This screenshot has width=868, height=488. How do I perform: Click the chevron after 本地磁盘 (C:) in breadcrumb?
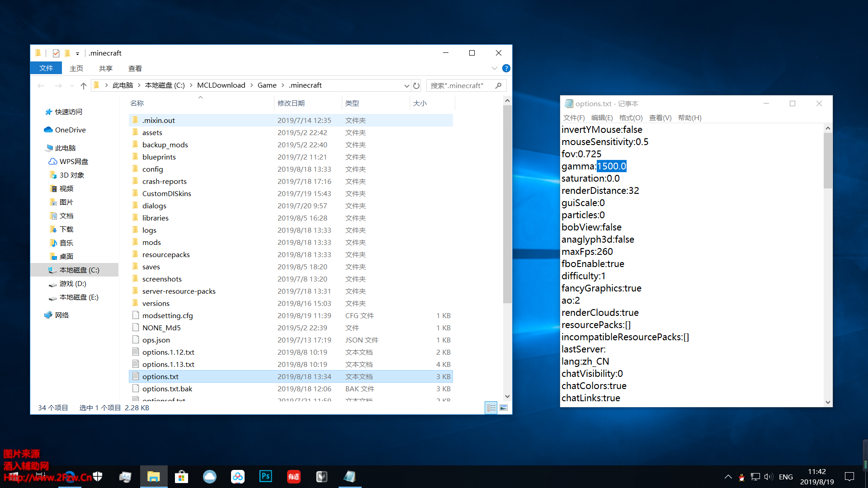tap(191, 85)
